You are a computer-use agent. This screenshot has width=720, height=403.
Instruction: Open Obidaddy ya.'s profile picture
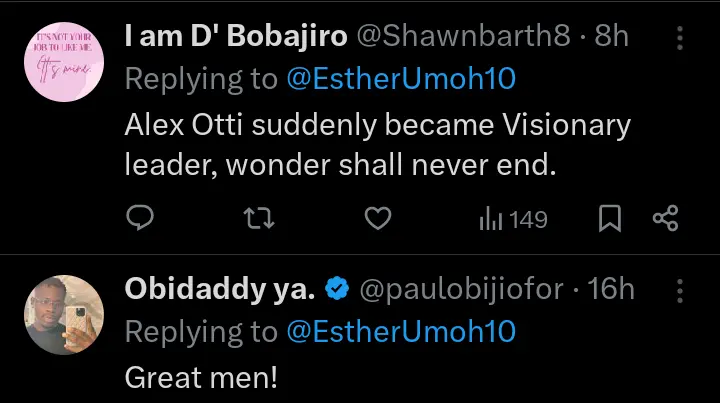coord(62,314)
